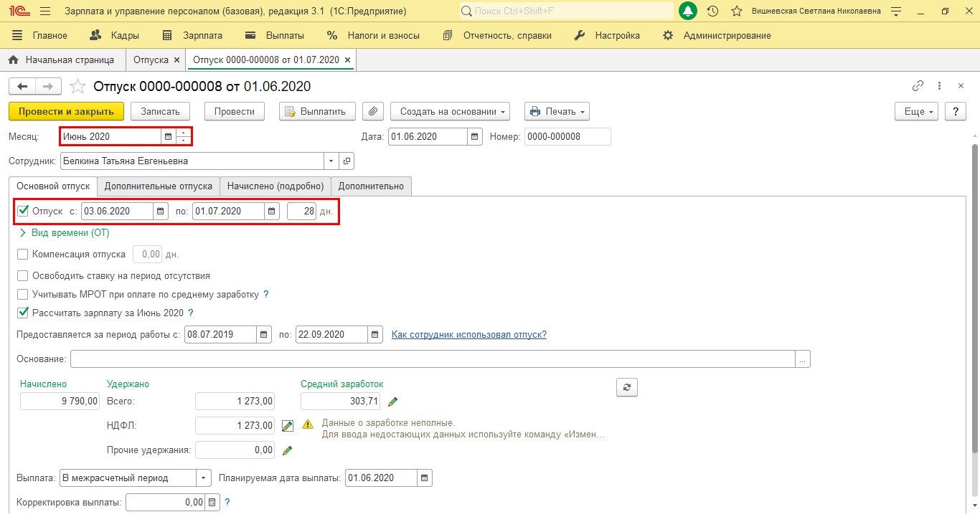Screen dimensions: 980x522
Task: Open the title bar settings lines icon
Action: point(895,11)
